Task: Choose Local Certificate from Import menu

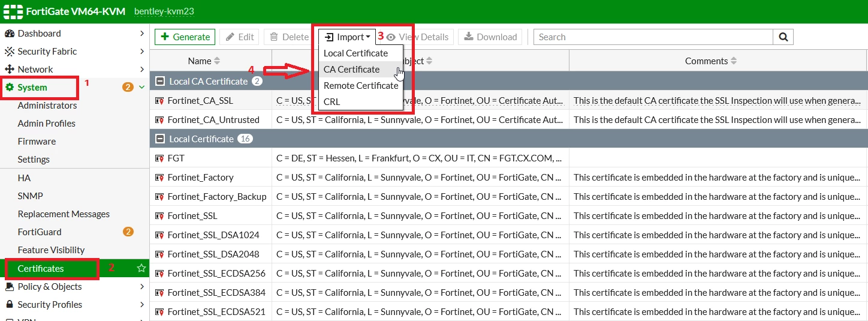Action: (360, 53)
